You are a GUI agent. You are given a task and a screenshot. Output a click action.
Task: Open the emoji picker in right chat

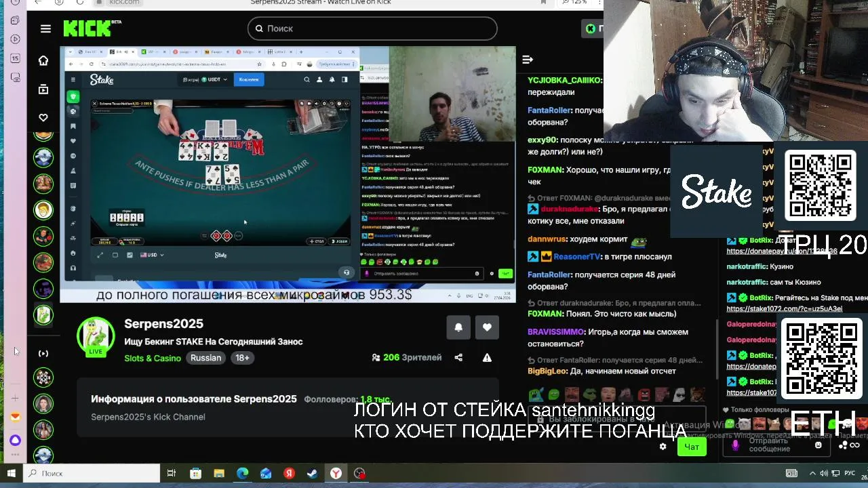pyautogui.click(x=818, y=445)
